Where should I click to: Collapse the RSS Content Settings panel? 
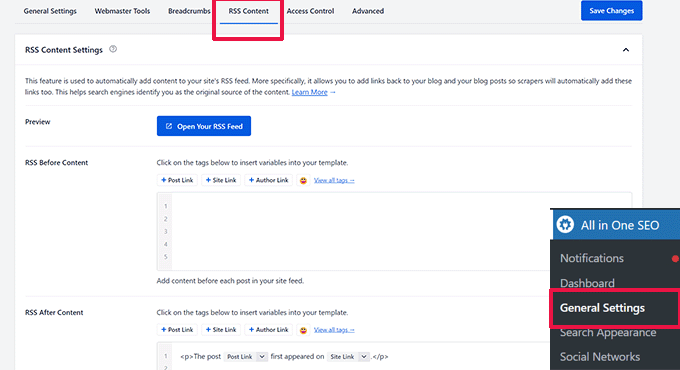point(626,50)
